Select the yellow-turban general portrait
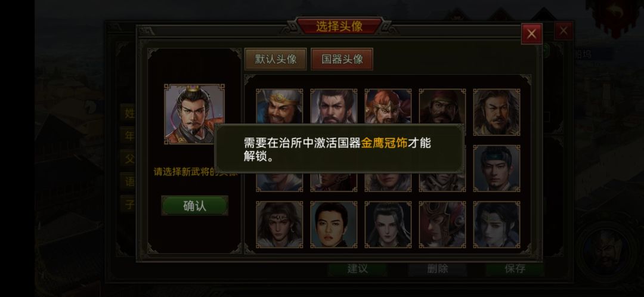This screenshot has height=297, width=644. tap(279, 106)
